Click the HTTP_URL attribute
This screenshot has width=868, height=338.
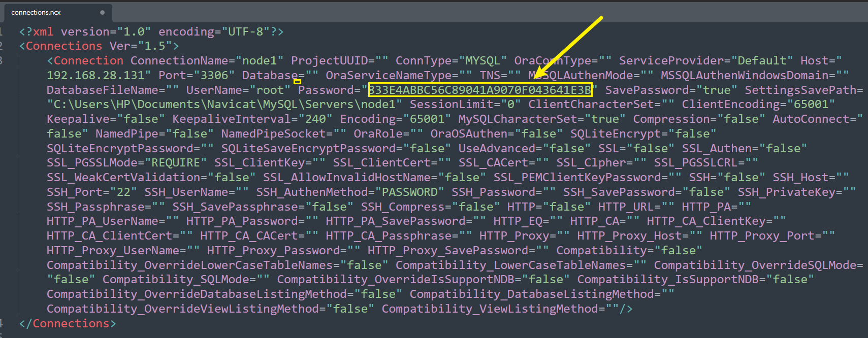tap(636, 207)
